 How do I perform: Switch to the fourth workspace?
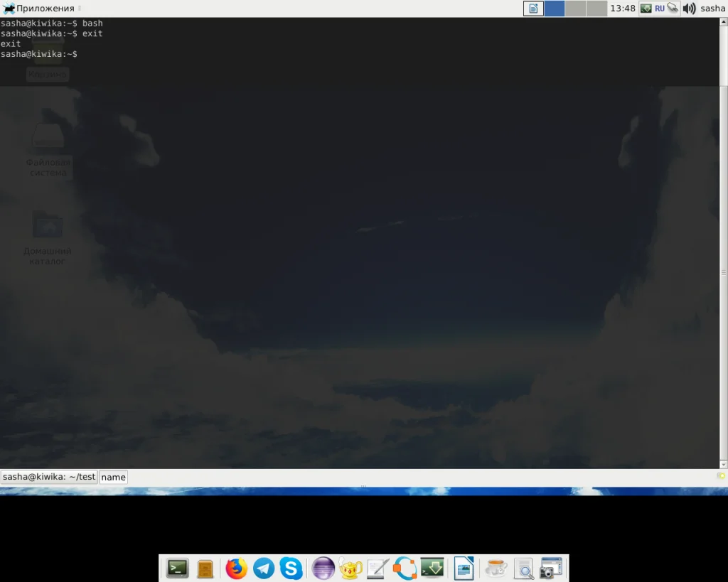pyautogui.click(x=596, y=9)
